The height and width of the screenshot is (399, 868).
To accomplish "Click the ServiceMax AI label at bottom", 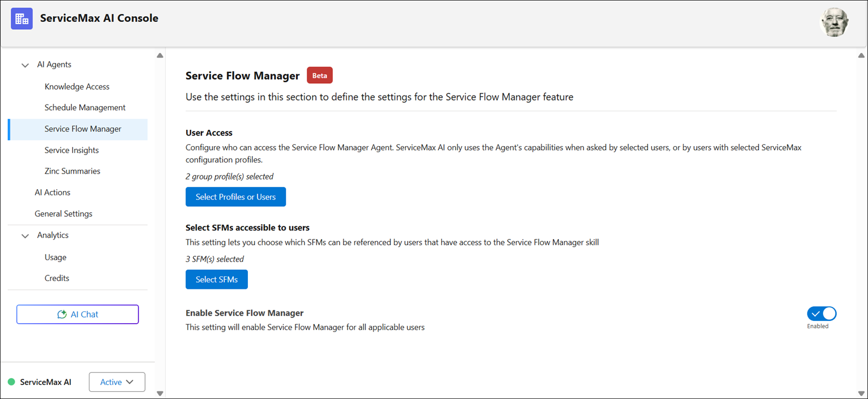I will pos(46,382).
